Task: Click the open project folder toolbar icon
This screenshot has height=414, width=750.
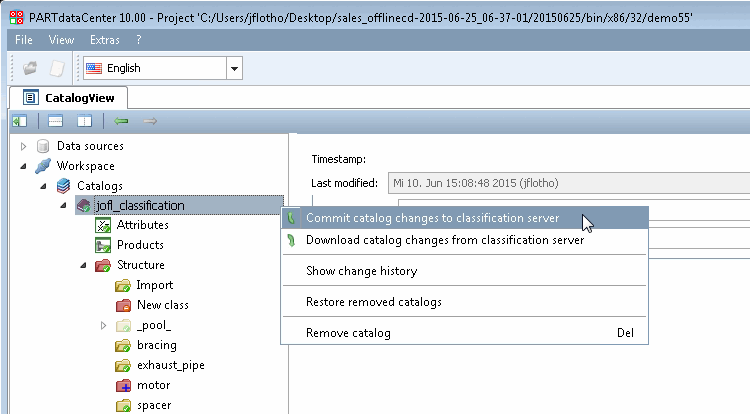Action: (30, 68)
